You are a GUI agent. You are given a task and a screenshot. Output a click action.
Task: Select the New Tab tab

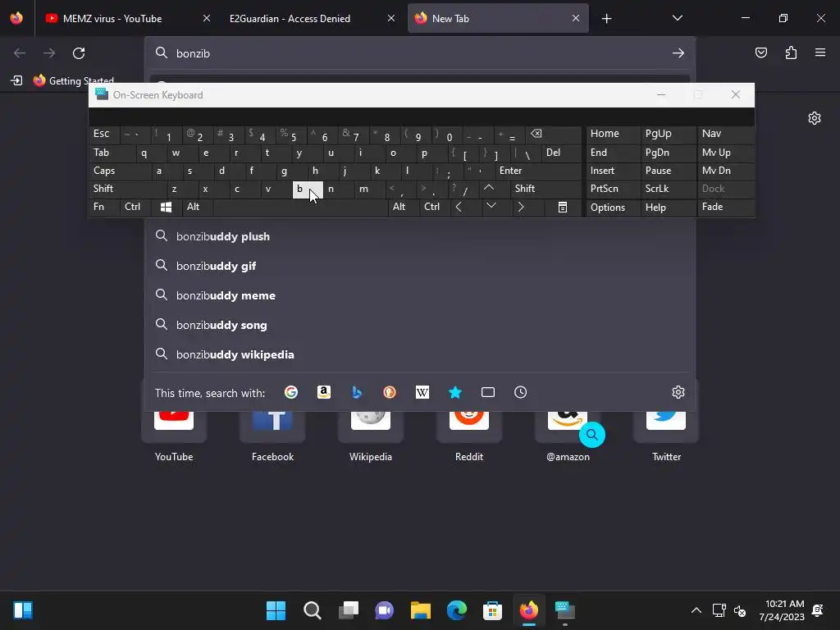498,18
